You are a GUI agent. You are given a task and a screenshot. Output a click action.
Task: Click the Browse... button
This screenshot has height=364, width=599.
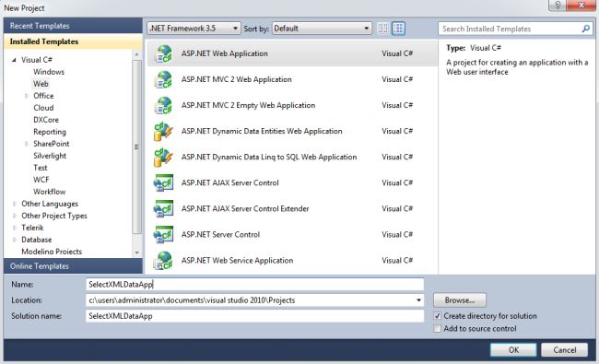click(460, 300)
